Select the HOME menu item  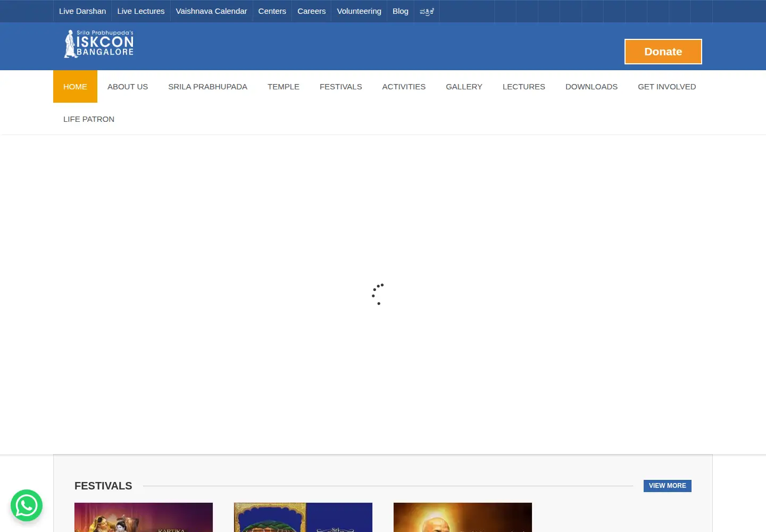pos(75,87)
